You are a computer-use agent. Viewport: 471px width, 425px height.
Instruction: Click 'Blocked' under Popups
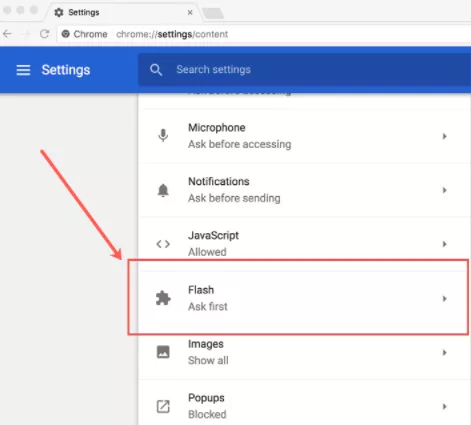207,414
